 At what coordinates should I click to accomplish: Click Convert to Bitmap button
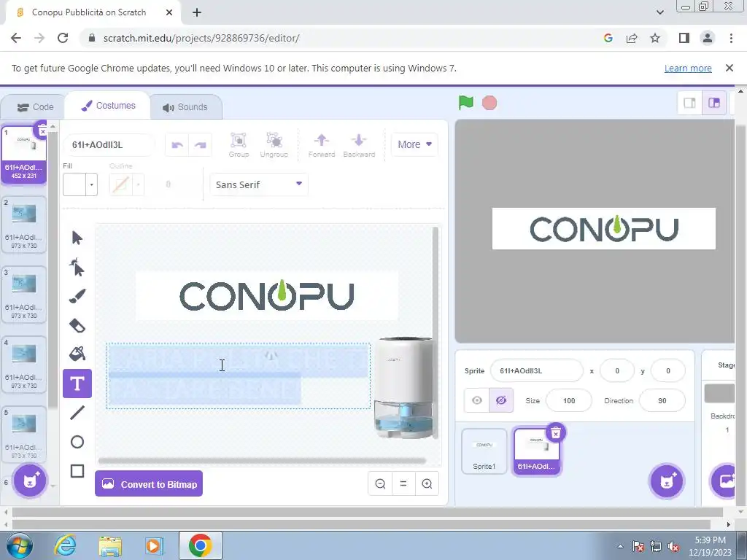coord(149,484)
